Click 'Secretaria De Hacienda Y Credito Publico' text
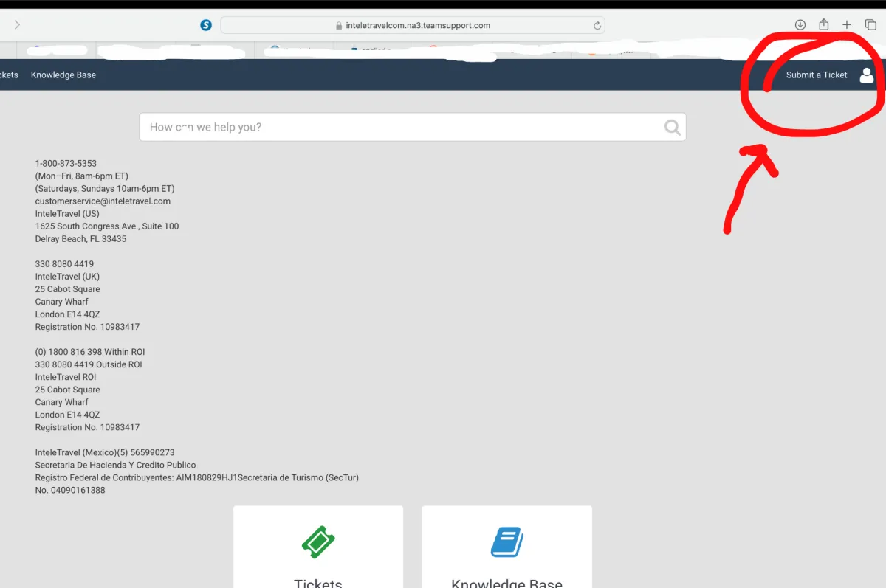The width and height of the screenshot is (886, 588). tap(116, 465)
